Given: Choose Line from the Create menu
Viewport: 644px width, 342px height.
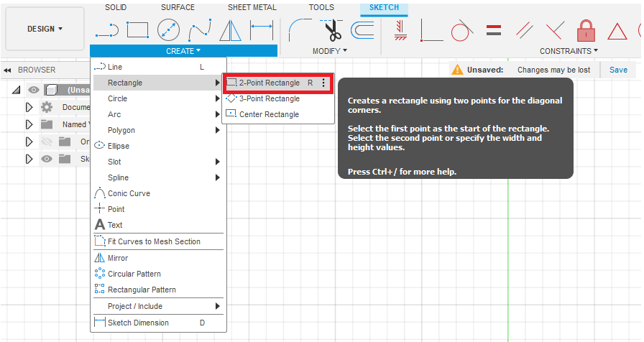Looking at the screenshot, I should (x=159, y=67).
